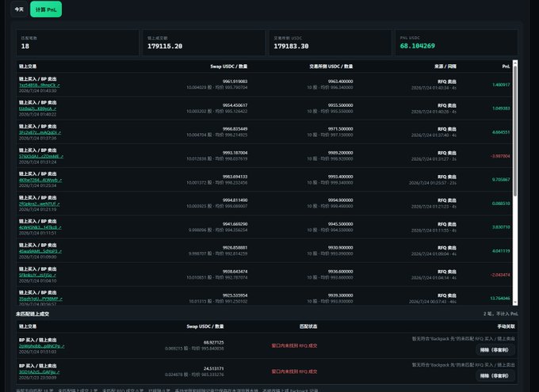539x392 pixels.
Task: Select swap amount 9961.919083
Action: (x=235, y=82)
